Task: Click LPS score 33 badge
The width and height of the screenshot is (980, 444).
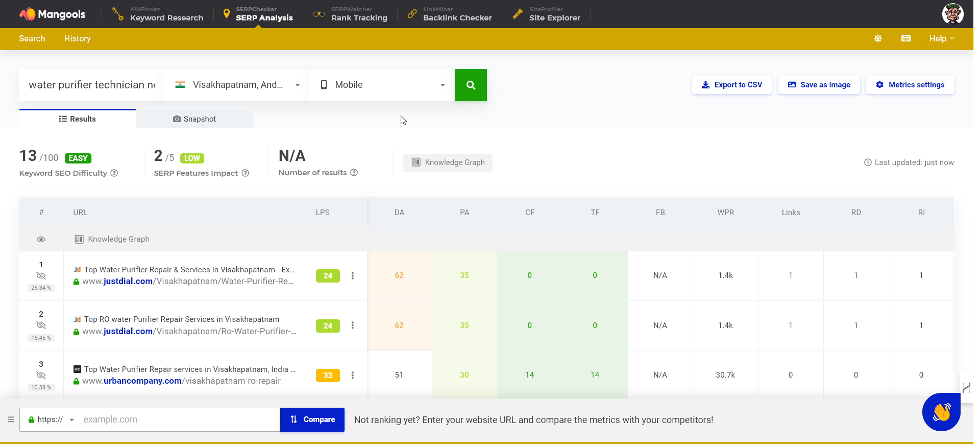Action: (328, 376)
